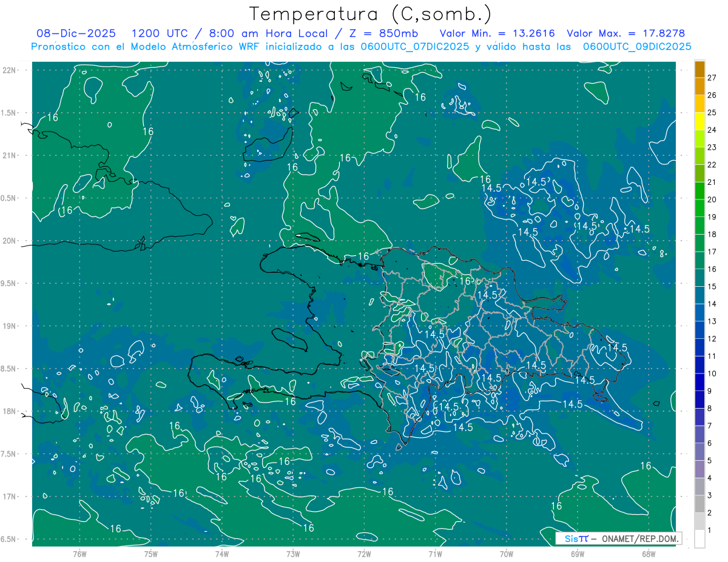Click the "69W" longitude axis label
This screenshot has height=562, width=728.
point(578,554)
